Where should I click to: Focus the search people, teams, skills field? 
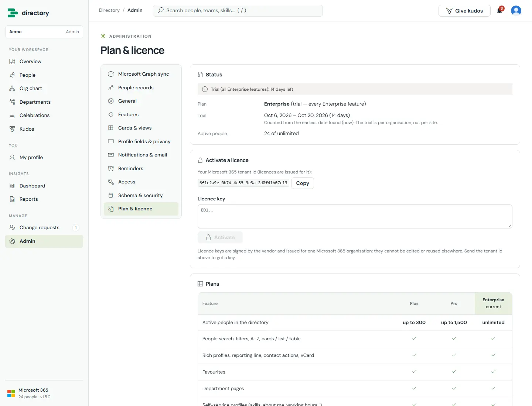(238, 11)
